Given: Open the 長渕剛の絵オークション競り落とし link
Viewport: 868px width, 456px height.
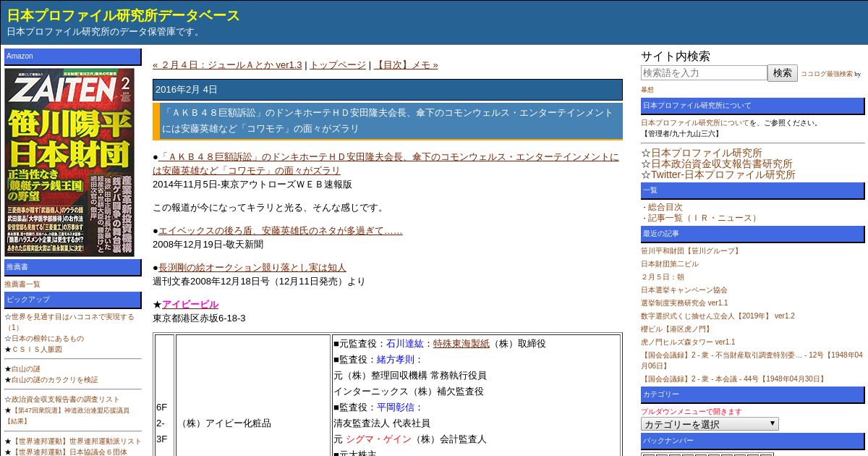Looking at the screenshot, I should tap(252, 268).
